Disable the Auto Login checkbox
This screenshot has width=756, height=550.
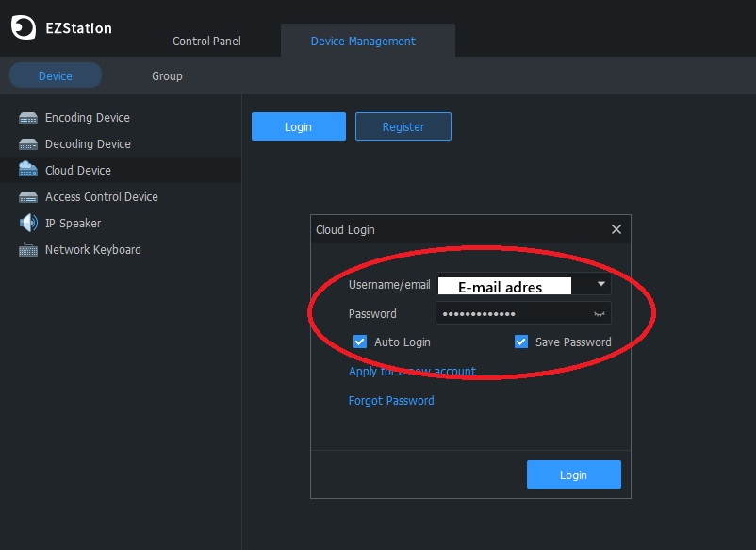[x=360, y=342]
